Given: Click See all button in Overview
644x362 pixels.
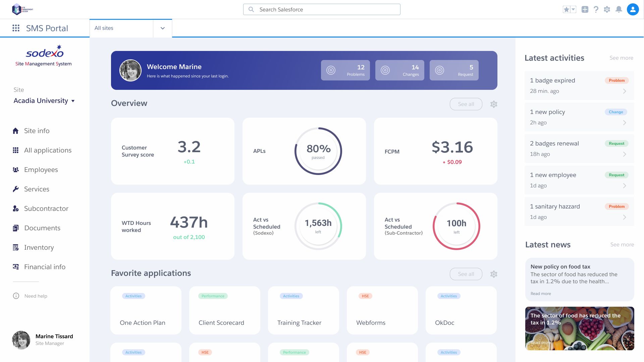Looking at the screenshot, I should point(466,104).
